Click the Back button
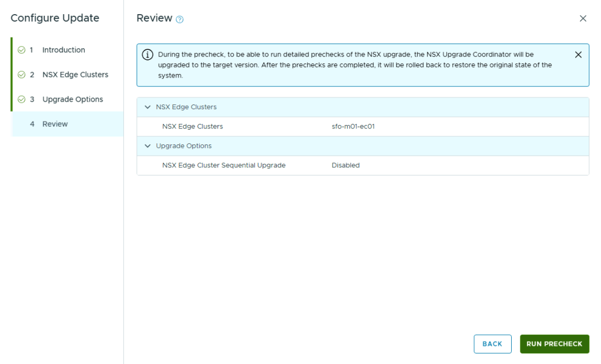 [x=492, y=344]
